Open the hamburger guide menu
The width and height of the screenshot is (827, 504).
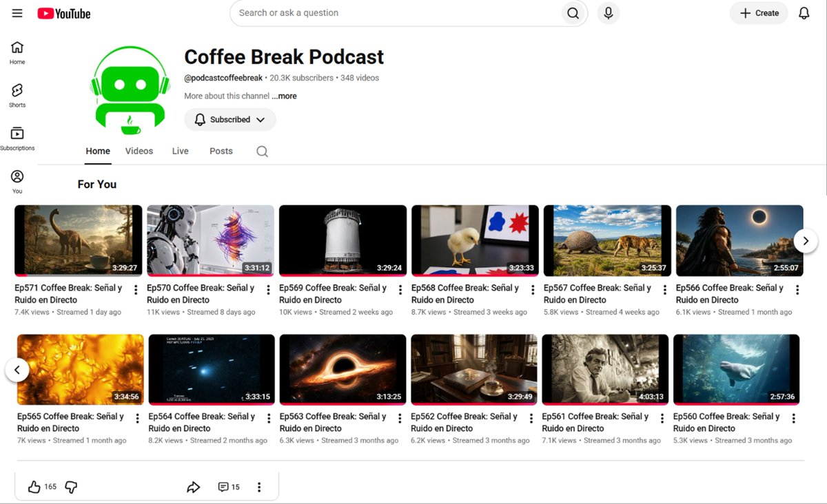tap(17, 13)
